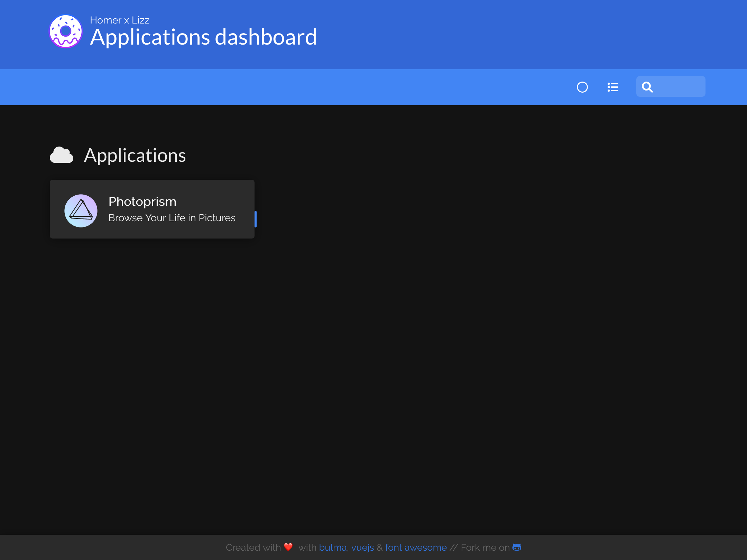Open the font awesome footer link
The image size is (747, 560).
(416, 548)
